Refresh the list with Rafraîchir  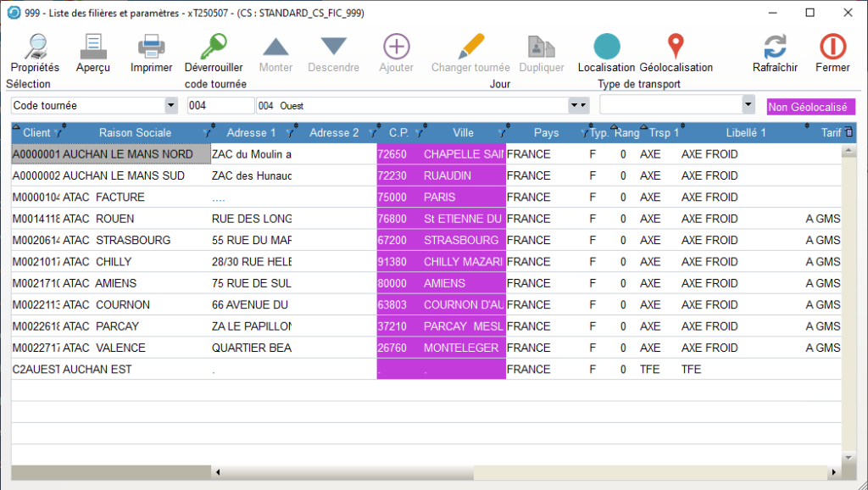click(x=775, y=47)
